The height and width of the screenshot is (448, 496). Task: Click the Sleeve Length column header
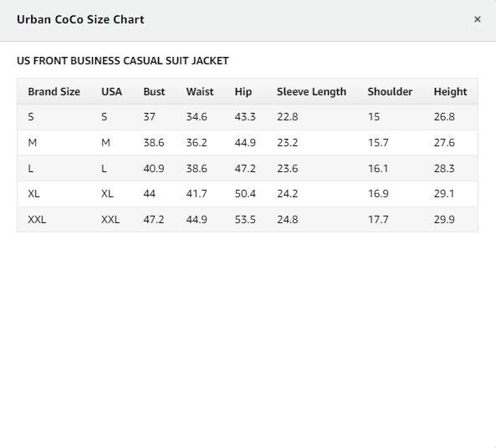pos(312,92)
